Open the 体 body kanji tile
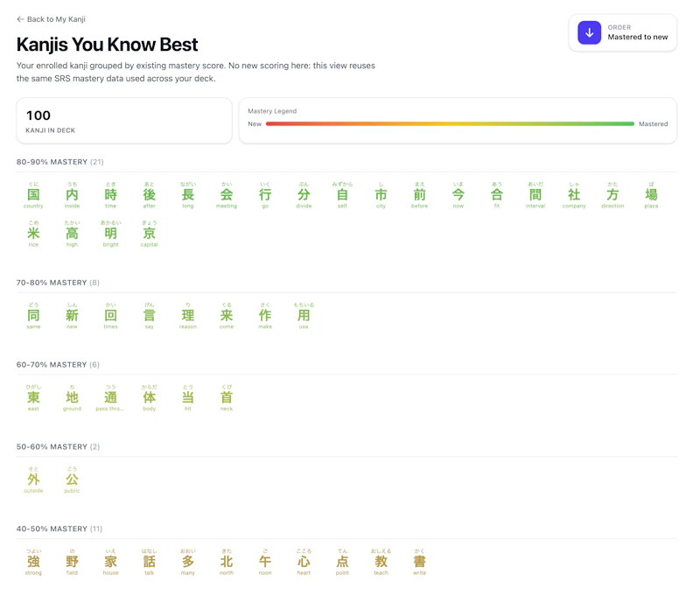This screenshot has width=700, height=595. coord(149,398)
